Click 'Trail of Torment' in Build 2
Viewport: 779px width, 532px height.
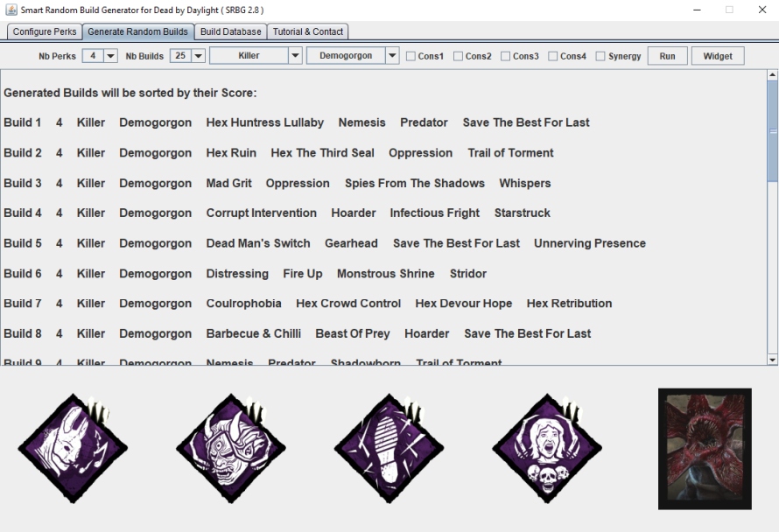pos(510,153)
